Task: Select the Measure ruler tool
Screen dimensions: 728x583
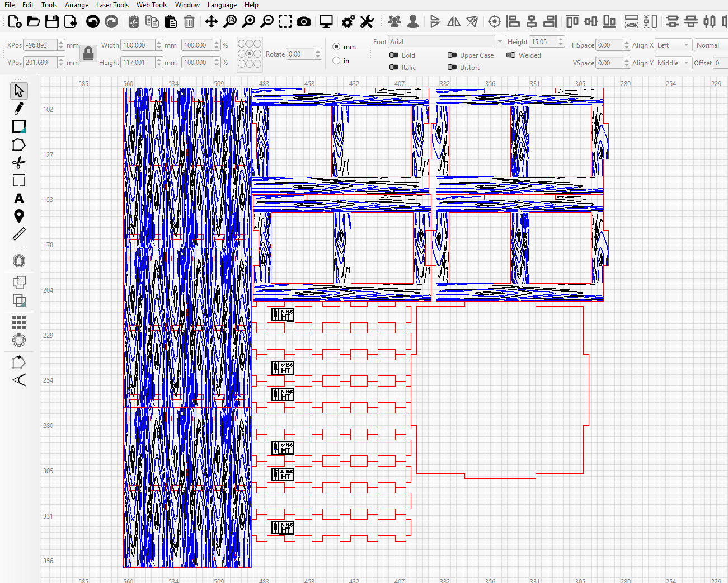Action: pos(19,234)
